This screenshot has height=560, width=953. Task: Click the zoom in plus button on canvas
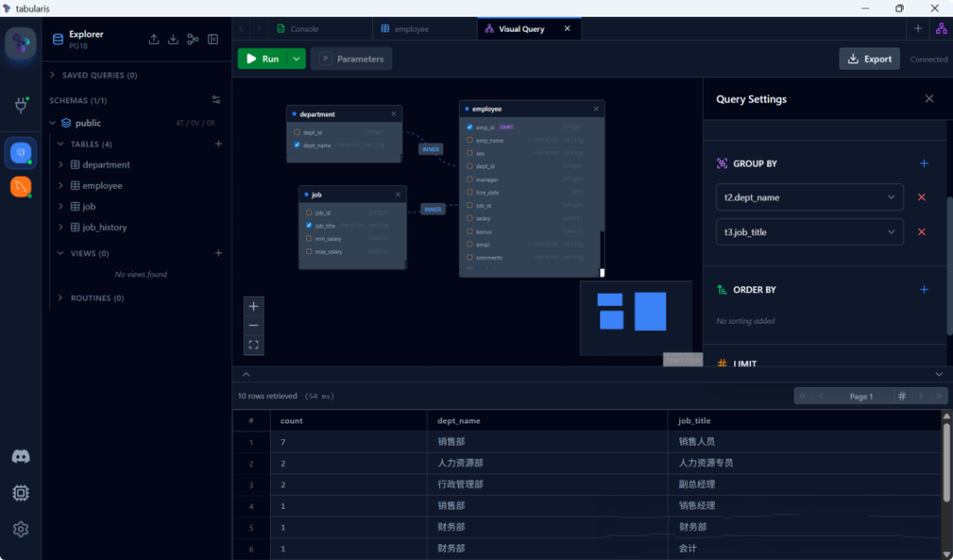(x=254, y=306)
